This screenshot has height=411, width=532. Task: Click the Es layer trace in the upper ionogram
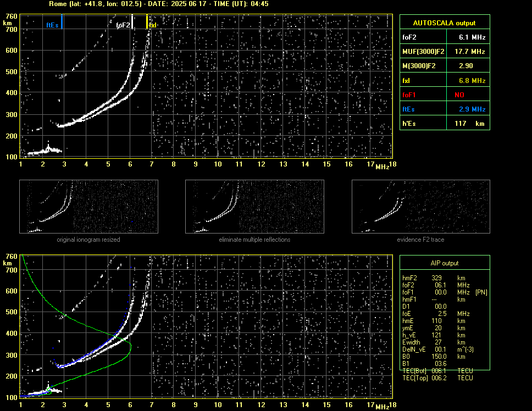(x=45, y=151)
